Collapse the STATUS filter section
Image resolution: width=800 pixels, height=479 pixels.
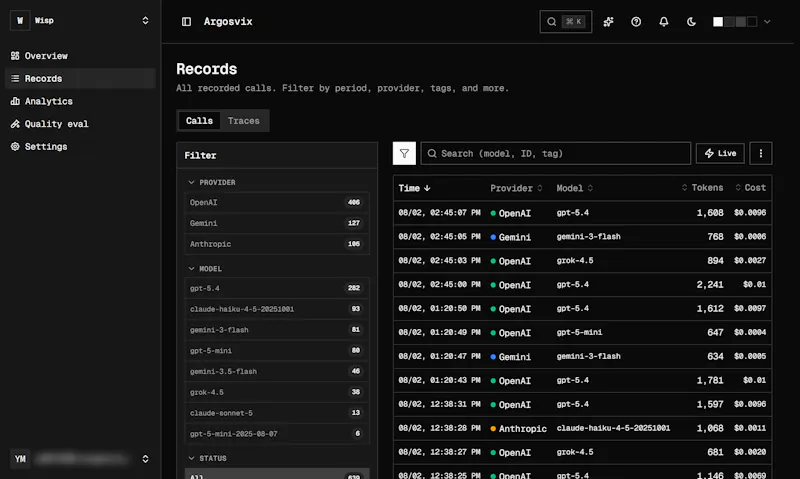(207, 458)
